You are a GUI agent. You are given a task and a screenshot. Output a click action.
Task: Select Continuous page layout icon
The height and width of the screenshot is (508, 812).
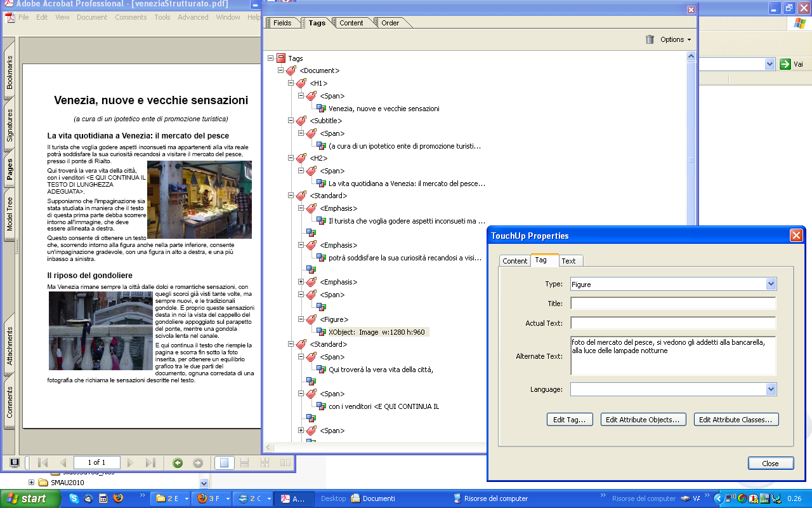pos(244,462)
